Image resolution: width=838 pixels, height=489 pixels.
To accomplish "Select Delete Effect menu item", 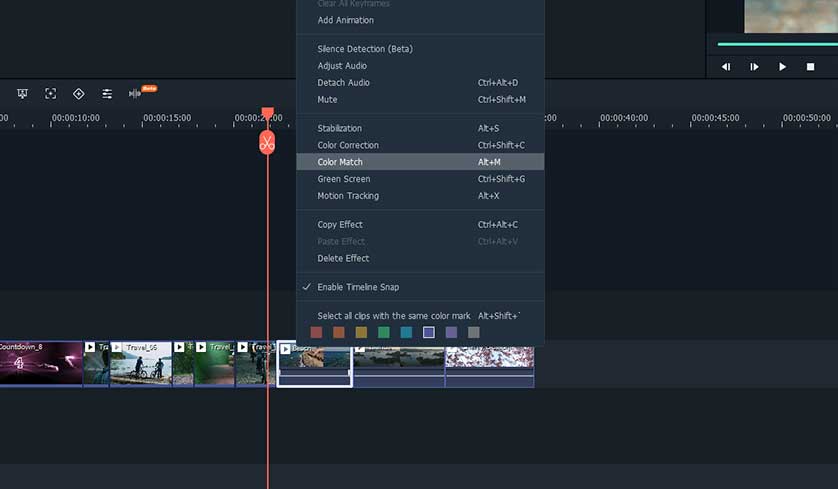I will [420, 258].
